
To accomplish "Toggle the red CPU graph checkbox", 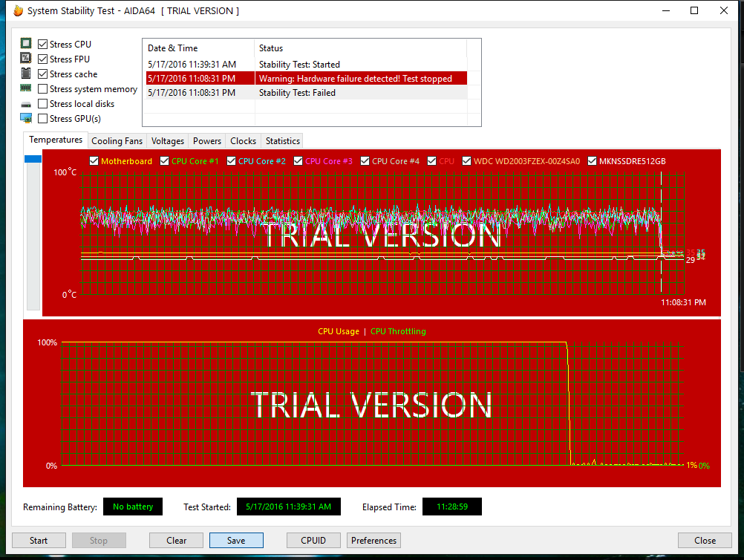I will (x=432, y=161).
